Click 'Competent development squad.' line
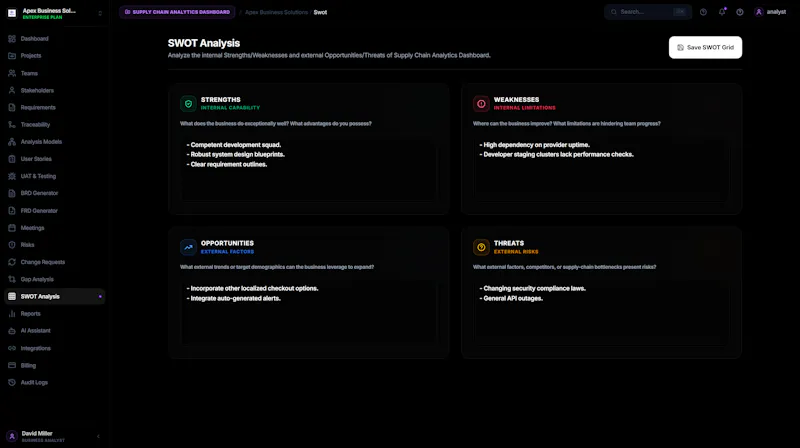This screenshot has height=448, width=800. pos(234,145)
